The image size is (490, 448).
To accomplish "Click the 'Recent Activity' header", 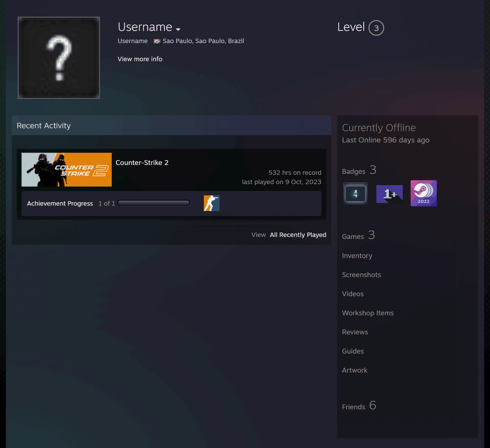I will pos(44,125).
